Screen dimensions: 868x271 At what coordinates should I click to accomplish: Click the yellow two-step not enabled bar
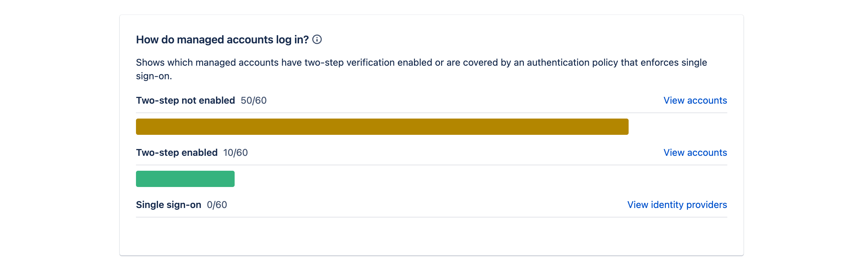pos(382,126)
